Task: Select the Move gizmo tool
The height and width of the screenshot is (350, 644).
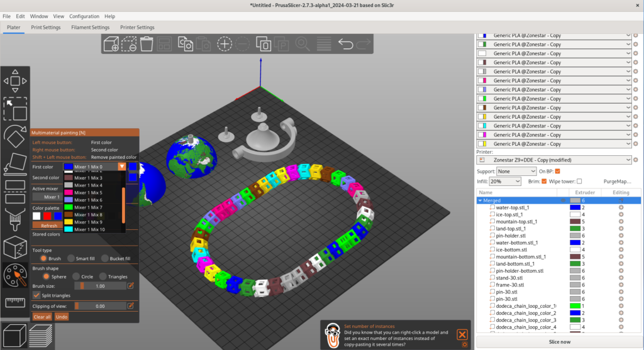Action: point(15,81)
